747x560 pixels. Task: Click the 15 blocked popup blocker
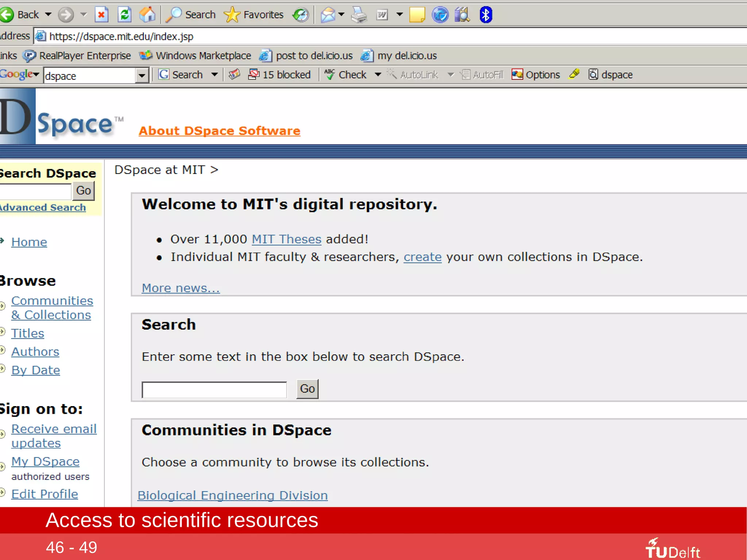pyautogui.click(x=279, y=75)
